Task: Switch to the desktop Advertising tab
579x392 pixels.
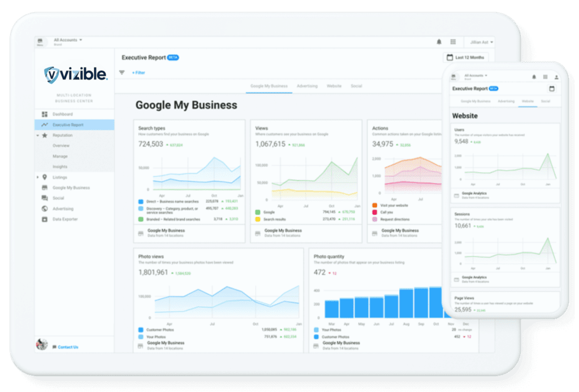Action: (x=307, y=86)
